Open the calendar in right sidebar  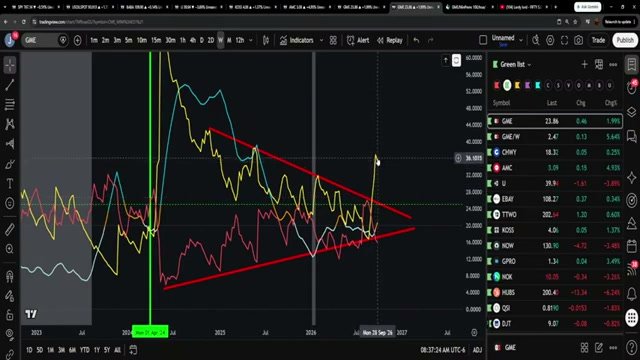(x=631, y=246)
